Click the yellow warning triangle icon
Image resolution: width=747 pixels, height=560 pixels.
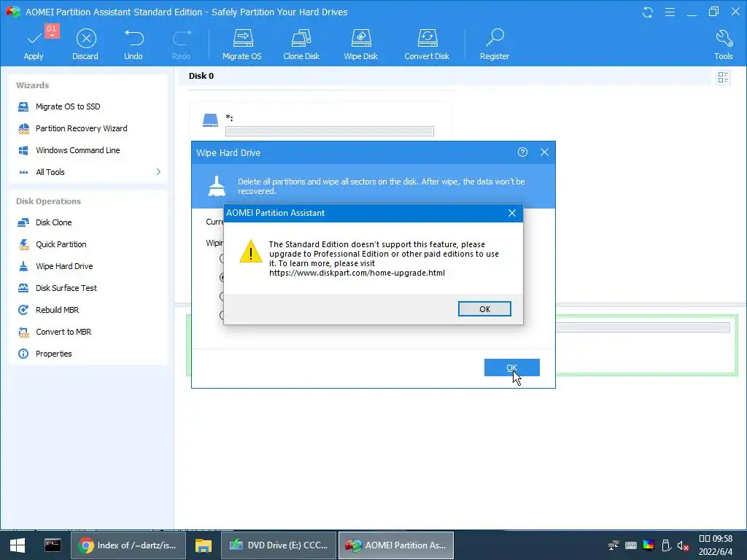(251, 251)
